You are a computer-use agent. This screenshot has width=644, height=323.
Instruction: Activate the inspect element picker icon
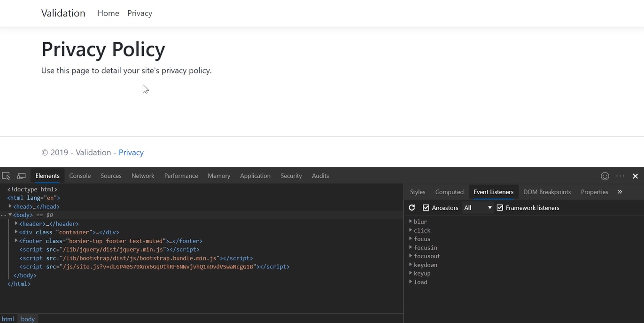[x=6, y=176]
